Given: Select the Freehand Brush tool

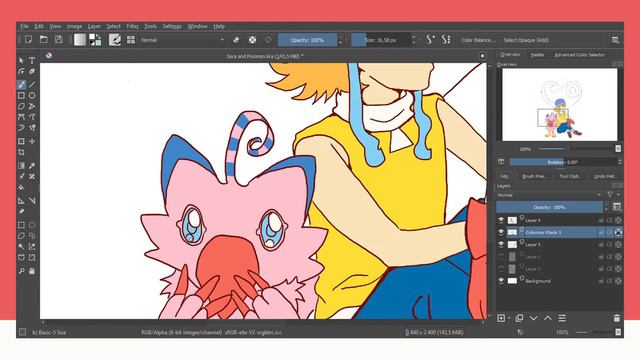Looking at the screenshot, I should click(x=21, y=84).
